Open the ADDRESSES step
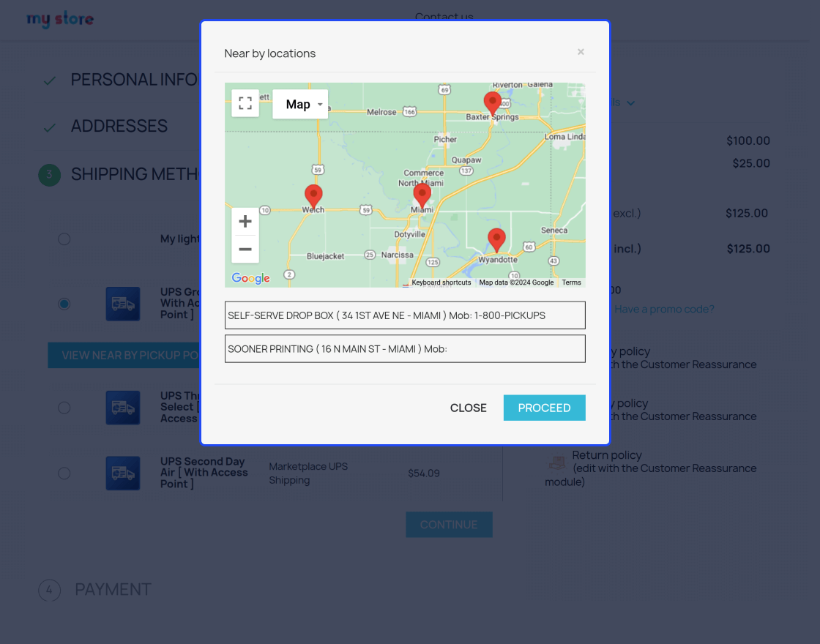Screen dimensions: 820x644 pos(119,126)
